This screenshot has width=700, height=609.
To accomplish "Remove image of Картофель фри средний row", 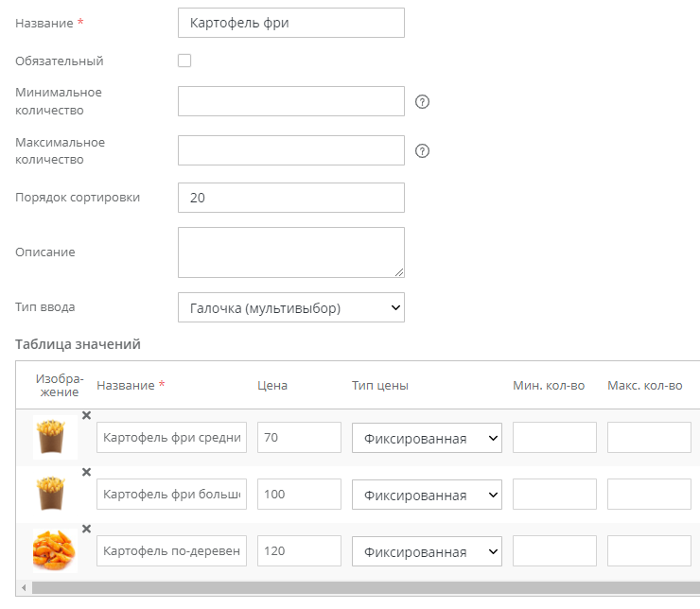I will click(x=86, y=415).
